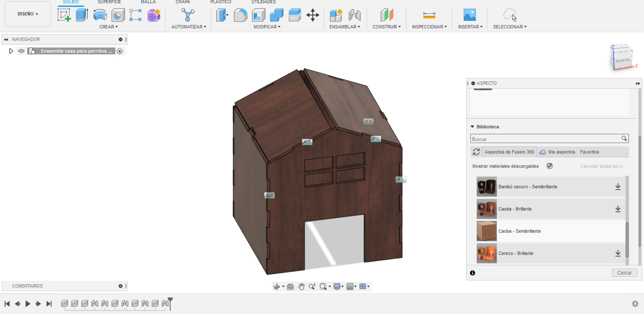644x314 pixels.
Task: Select the Extrude tool icon
Action: tap(82, 15)
